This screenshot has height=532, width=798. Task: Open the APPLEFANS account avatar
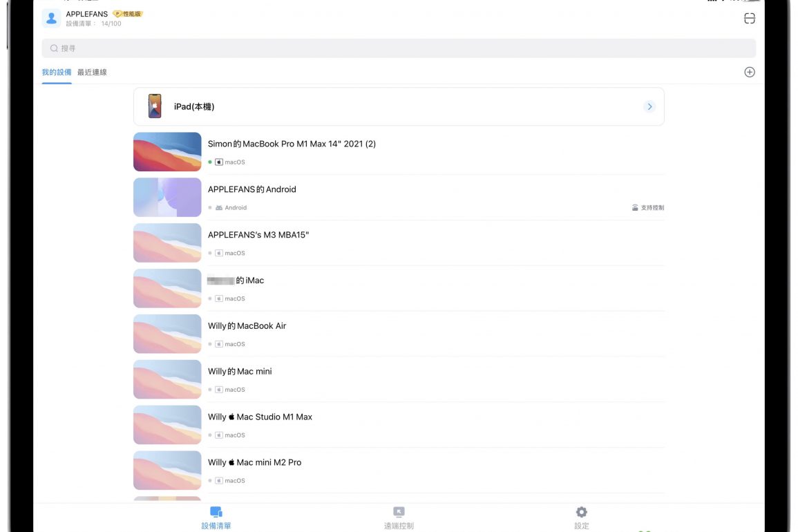[51, 19]
